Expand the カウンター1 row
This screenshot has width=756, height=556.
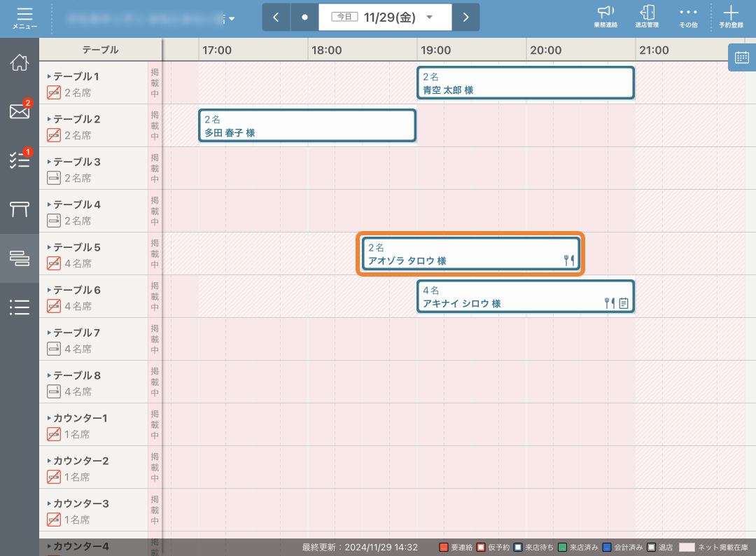coord(49,418)
